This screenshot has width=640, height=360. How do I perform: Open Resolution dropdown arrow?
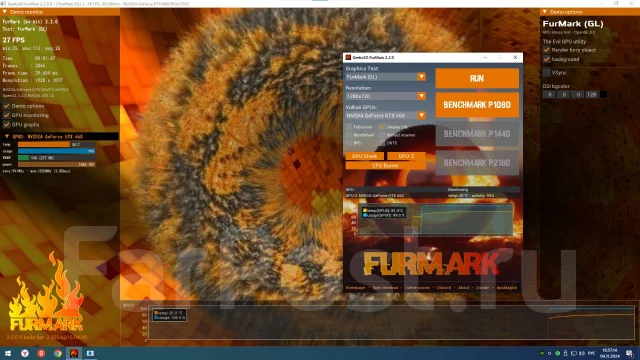coord(421,96)
